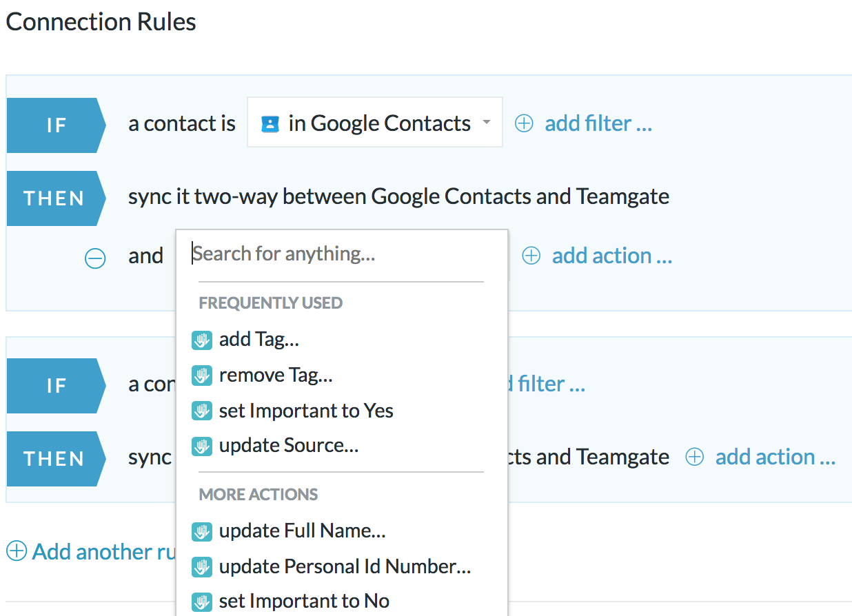Choose 'set Important to No'
This screenshot has height=616, width=852.
[304, 601]
